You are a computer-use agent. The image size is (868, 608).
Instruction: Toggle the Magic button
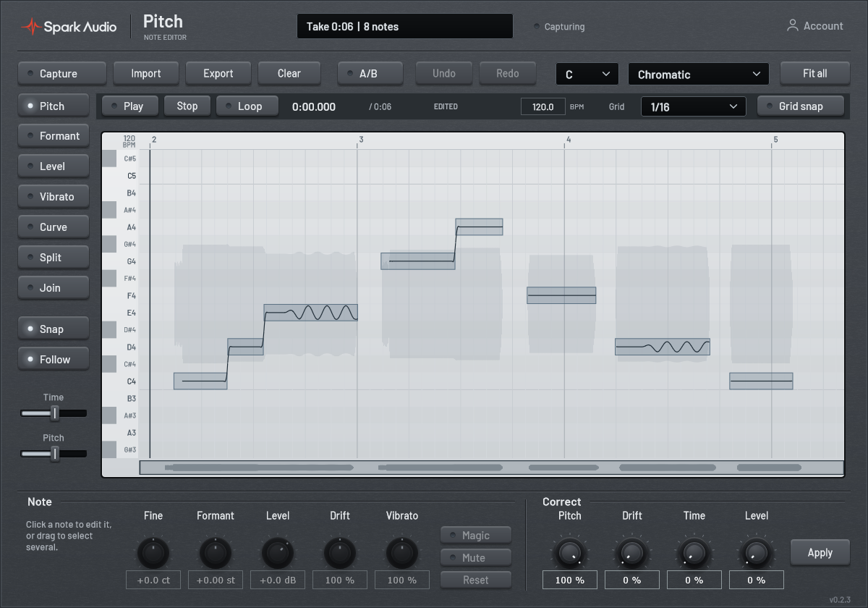click(476, 536)
